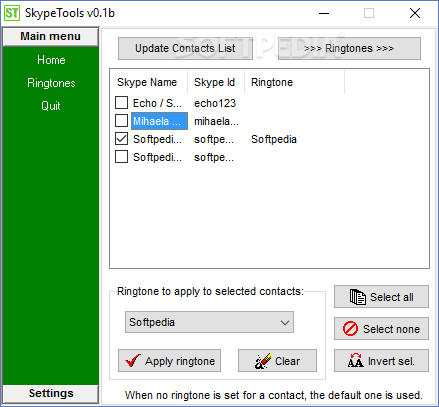Check the Mihaela contact checkbox
439x407 pixels.
click(121, 121)
